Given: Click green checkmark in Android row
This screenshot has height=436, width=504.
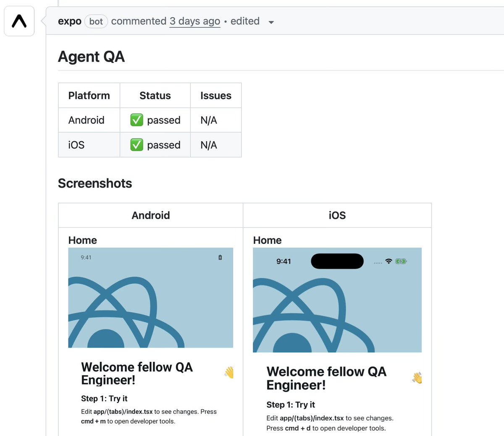Looking at the screenshot, I should (136, 120).
